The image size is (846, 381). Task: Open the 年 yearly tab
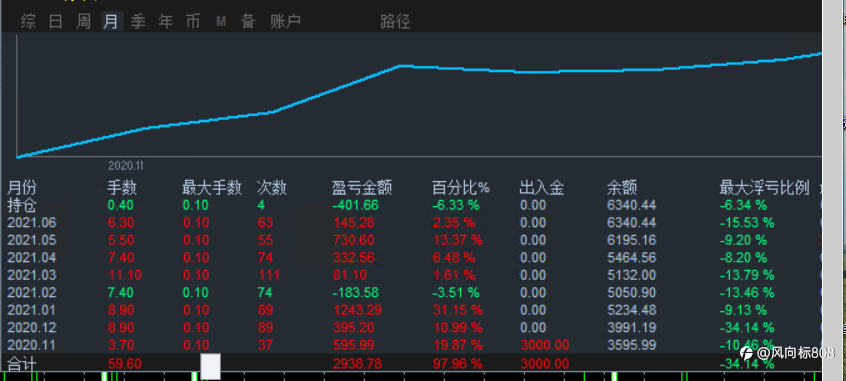pos(166,22)
